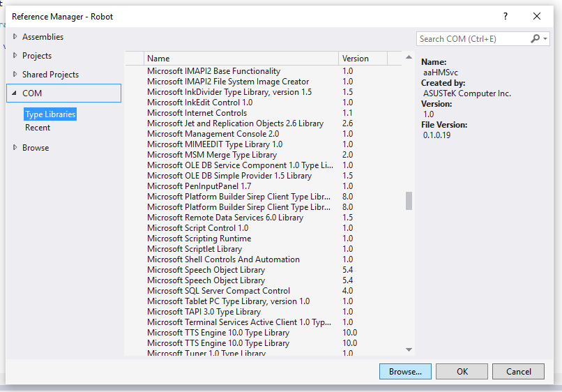Sort list by Name column header
This screenshot has height=392, width=562.
coord(241,59)
